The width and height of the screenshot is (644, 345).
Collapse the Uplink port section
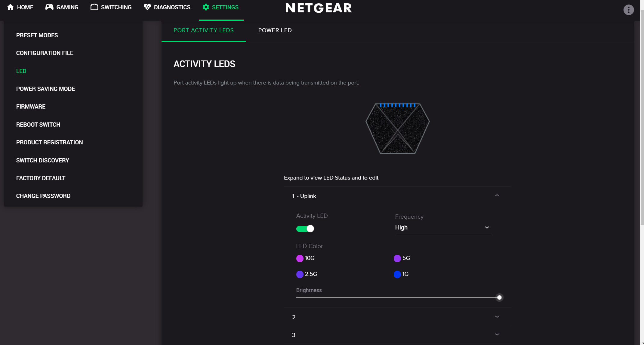497,196
